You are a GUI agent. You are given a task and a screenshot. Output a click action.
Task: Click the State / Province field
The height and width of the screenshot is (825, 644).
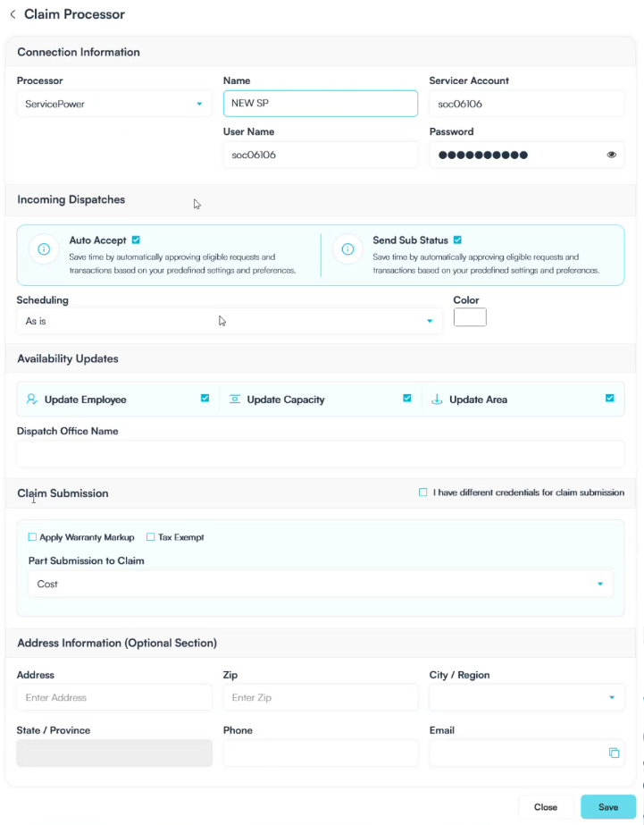tap(114, 753)
